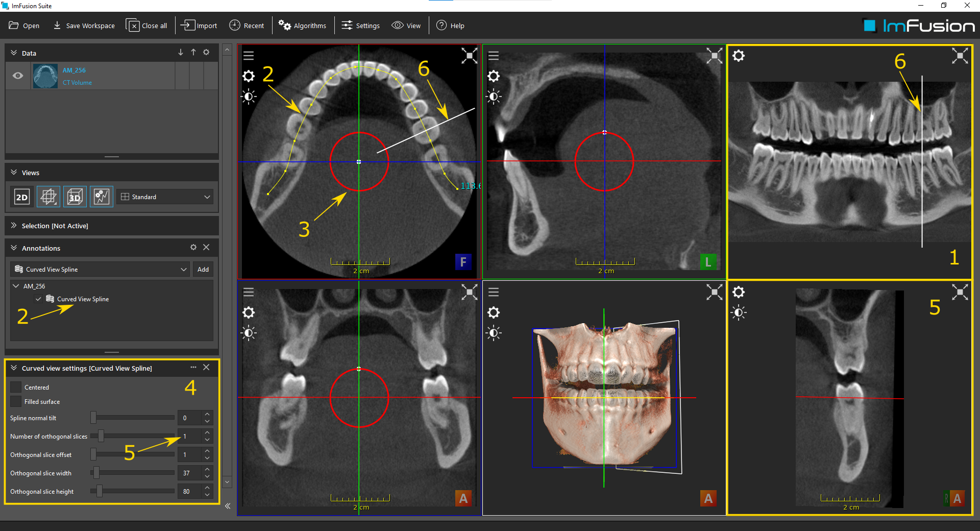The image size is (980, 531).
Task: Maximize the panoramic curved view
Action: coord(960,56)
